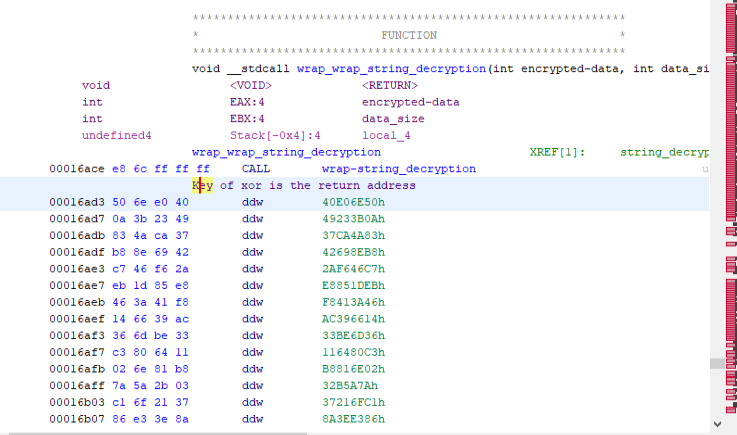The height and width of the screenshot is (435, 737).
Task: Select address 00016adf
Action: tap(77, 252)
